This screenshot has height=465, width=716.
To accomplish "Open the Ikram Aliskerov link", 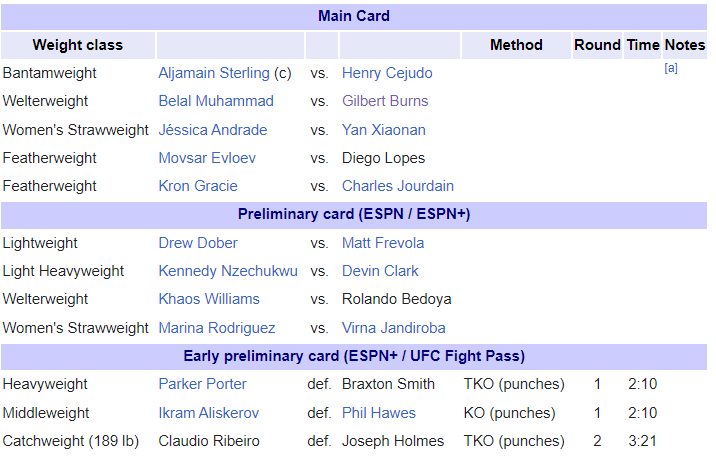I will 209,413.
